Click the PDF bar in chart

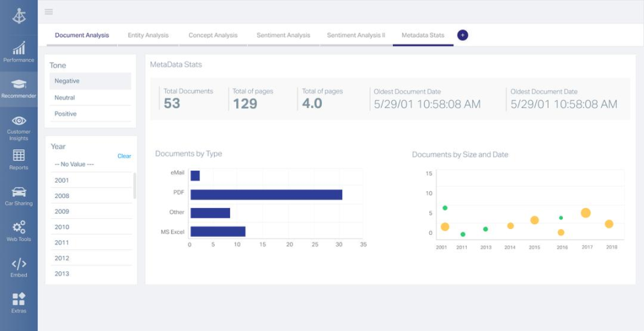pos(266,195)
